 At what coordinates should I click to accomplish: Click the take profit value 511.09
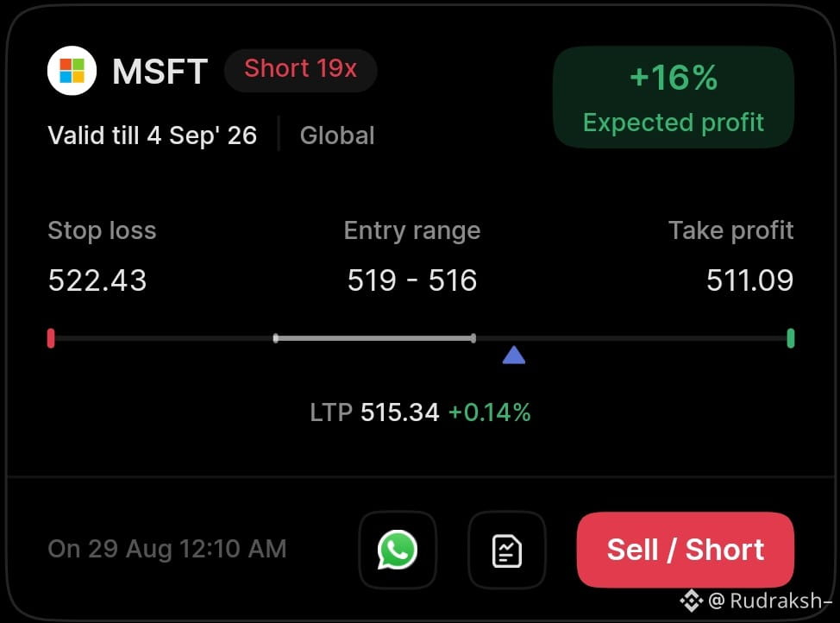(x=749, y=280)
